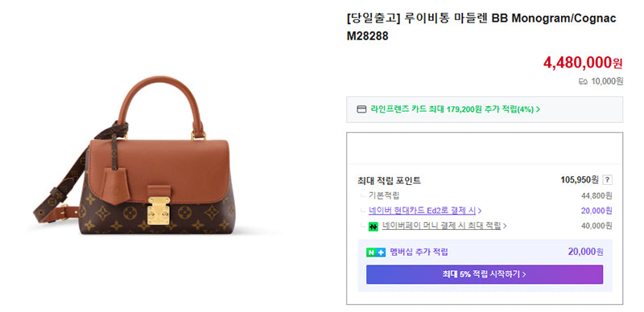Click the red 4,480,000원 price

pos(583,63)
